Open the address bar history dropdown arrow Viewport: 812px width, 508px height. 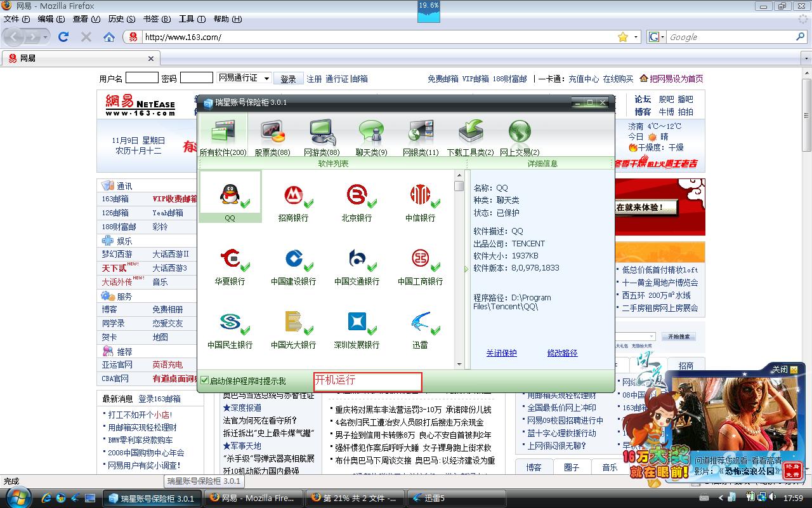pos(636,37)
